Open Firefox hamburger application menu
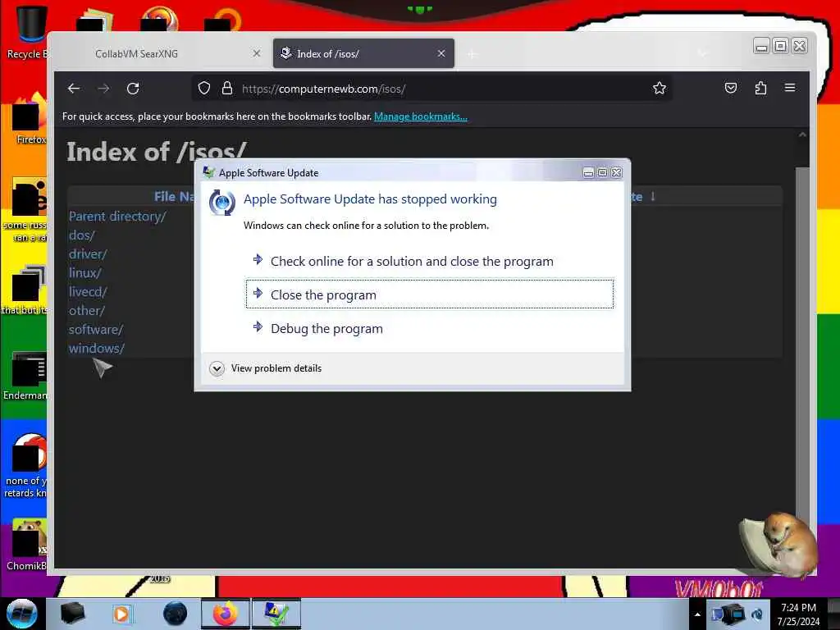 pos(790,87)
